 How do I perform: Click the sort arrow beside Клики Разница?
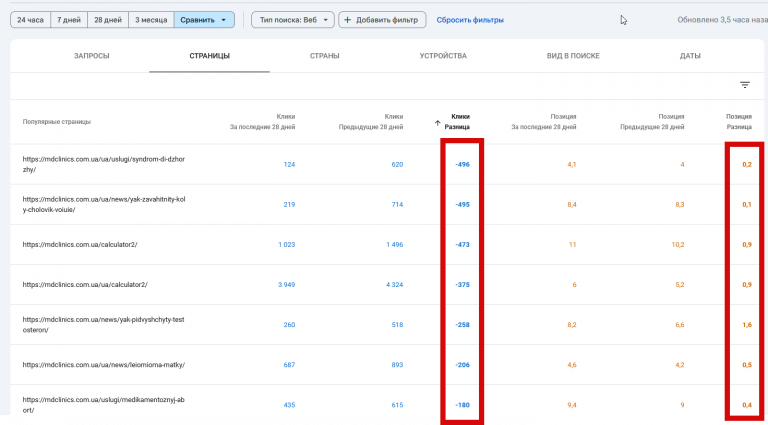(437, 123)
